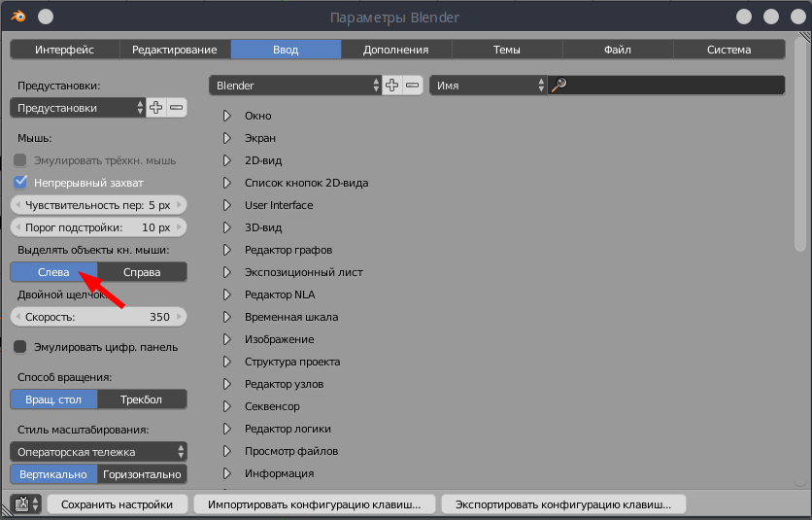812x520 pixels.
Task: Open the Дополнения tab
Action: (396, 50)
